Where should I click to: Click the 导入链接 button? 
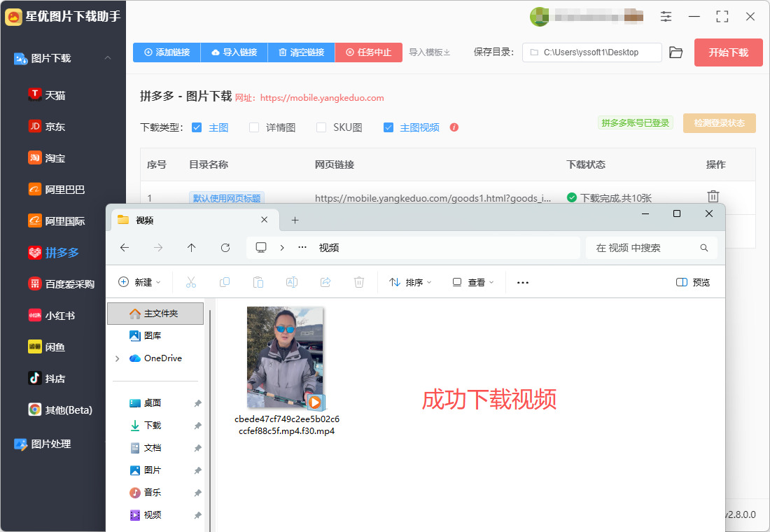[x=234, y=52]
